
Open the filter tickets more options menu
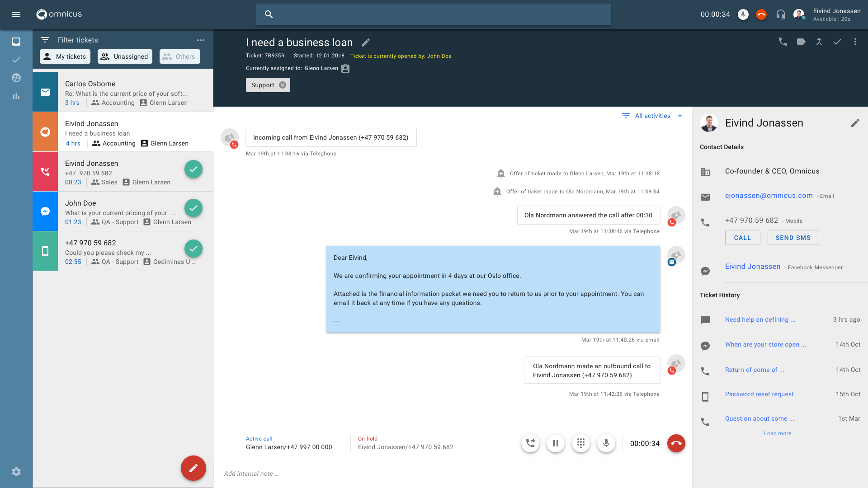201,40
